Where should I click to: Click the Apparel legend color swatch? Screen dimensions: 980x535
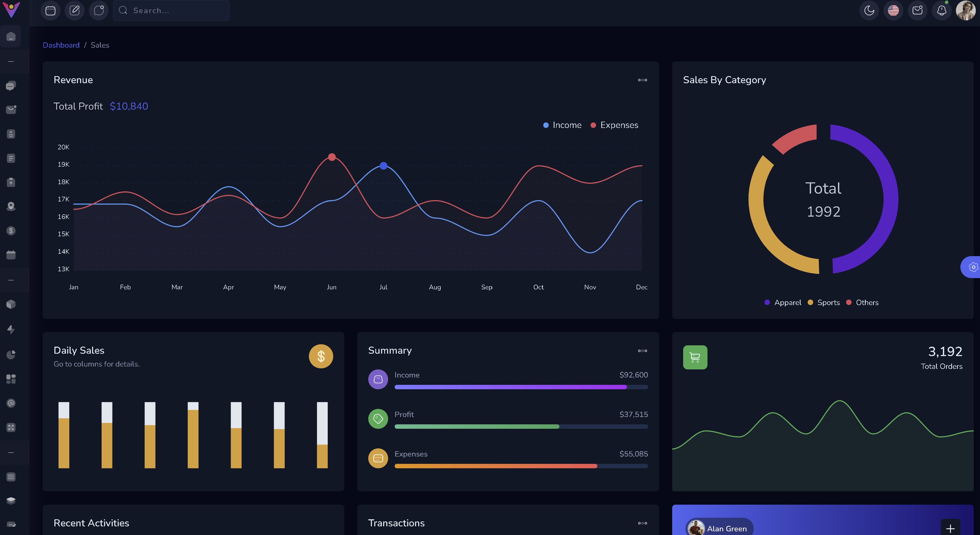tap(767, 302)
